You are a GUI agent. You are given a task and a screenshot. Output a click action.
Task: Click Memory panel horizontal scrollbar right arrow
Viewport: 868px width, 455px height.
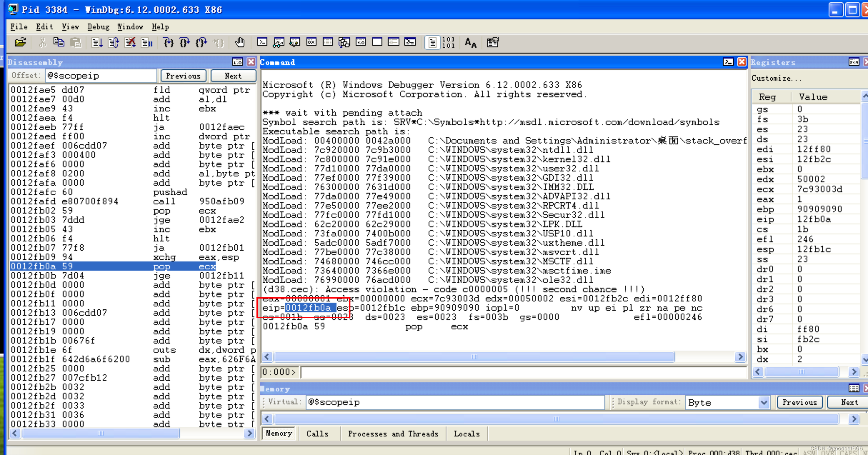pyautogui.click(x=854, y=419)
